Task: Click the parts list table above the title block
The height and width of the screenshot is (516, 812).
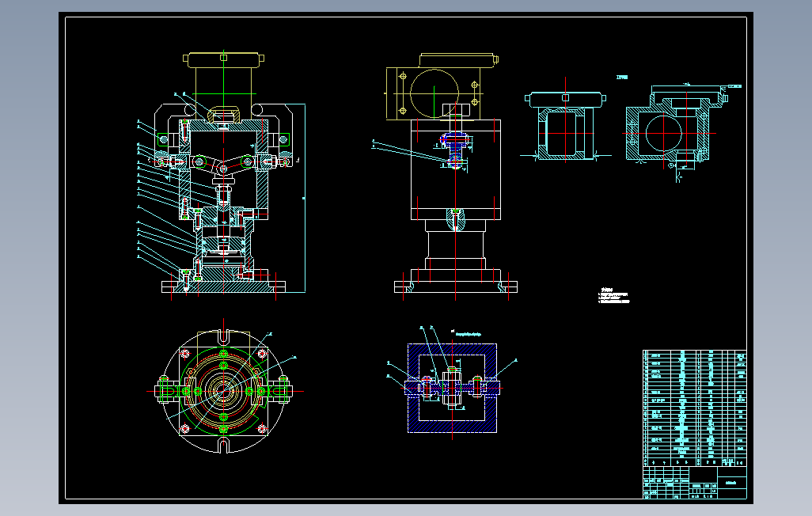Action: (695, 408)
